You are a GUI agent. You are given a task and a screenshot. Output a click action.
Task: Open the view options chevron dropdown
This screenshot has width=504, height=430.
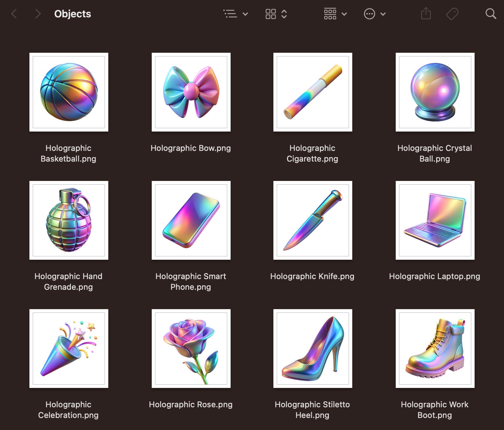(x=246, y=14)
